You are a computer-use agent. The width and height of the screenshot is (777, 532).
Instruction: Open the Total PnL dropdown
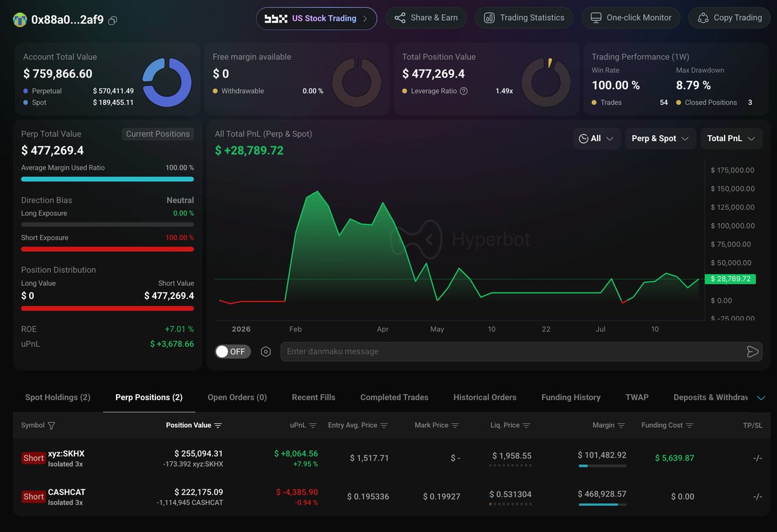pyautogui.click(x=731, y=139)
